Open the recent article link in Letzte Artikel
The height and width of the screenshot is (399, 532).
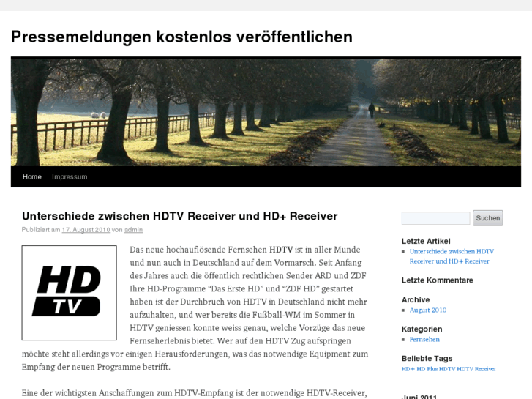(452, 256)
